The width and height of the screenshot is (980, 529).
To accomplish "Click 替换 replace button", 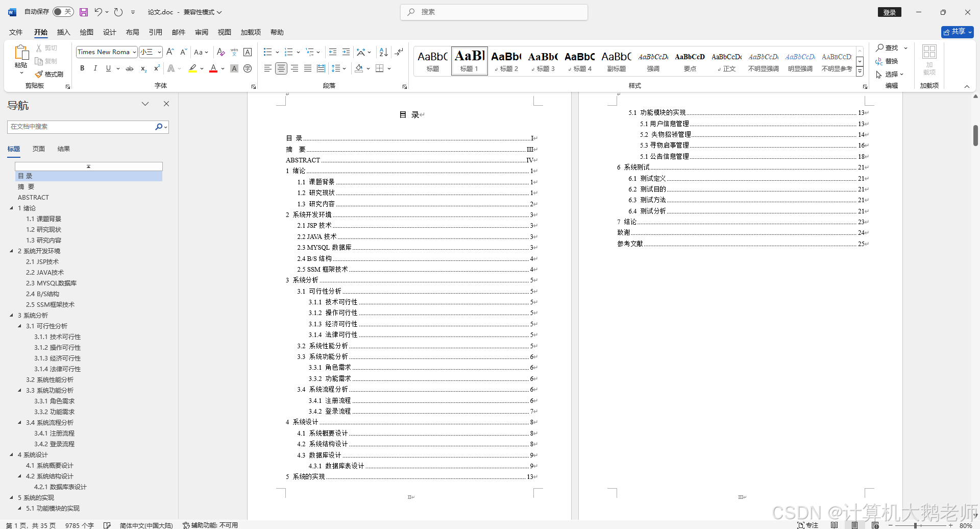I will (x=887, y=61).
